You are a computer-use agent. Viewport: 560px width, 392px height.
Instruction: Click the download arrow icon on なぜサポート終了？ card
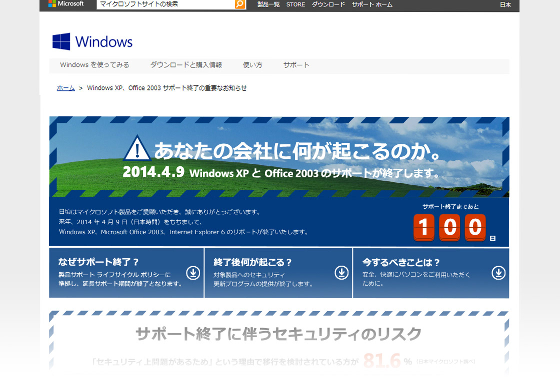tap(193, 273)
